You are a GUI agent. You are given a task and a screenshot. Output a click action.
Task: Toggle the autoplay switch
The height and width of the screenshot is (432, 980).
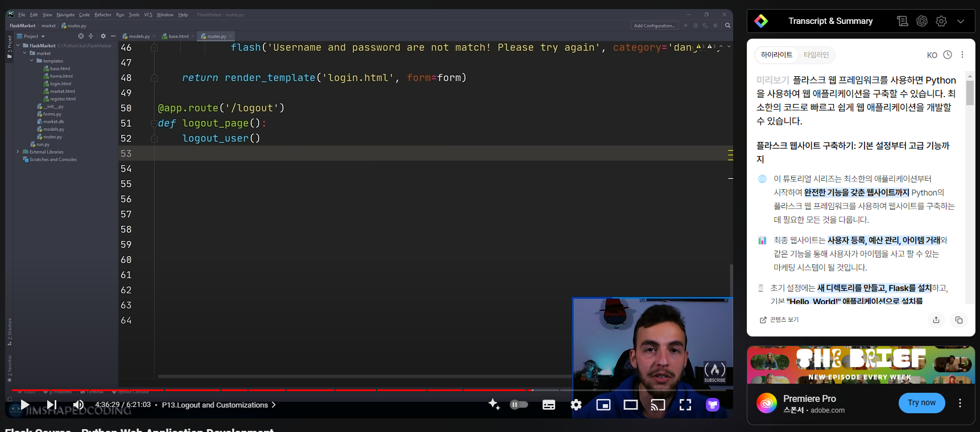coord(519,405)
